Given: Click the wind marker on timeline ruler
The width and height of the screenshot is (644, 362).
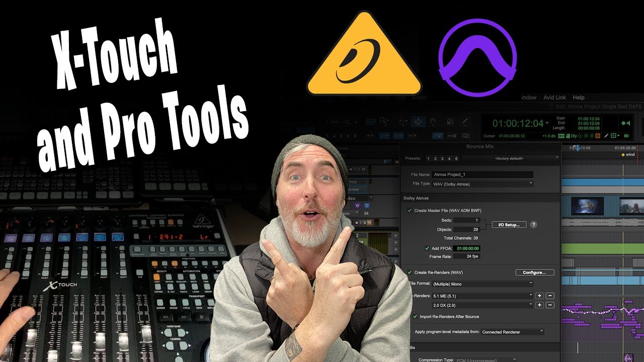Looking at the screenshot, I should (x=629, y=155).
